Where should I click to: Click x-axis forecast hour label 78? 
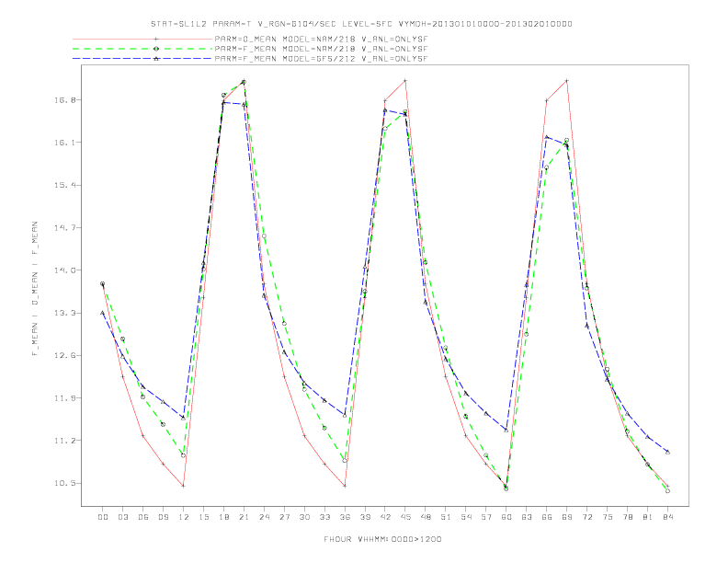[x=628, y=517]
